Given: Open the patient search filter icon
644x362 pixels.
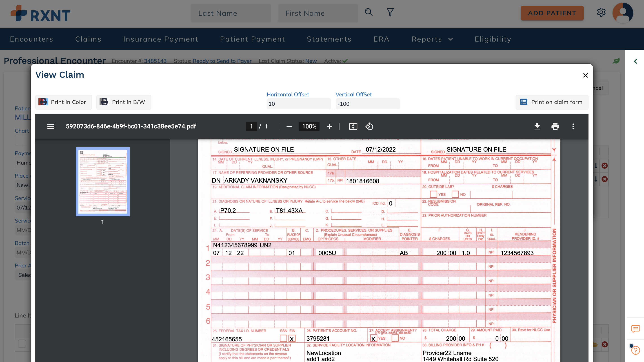Looking at the screenshot, I should point(390,12).
